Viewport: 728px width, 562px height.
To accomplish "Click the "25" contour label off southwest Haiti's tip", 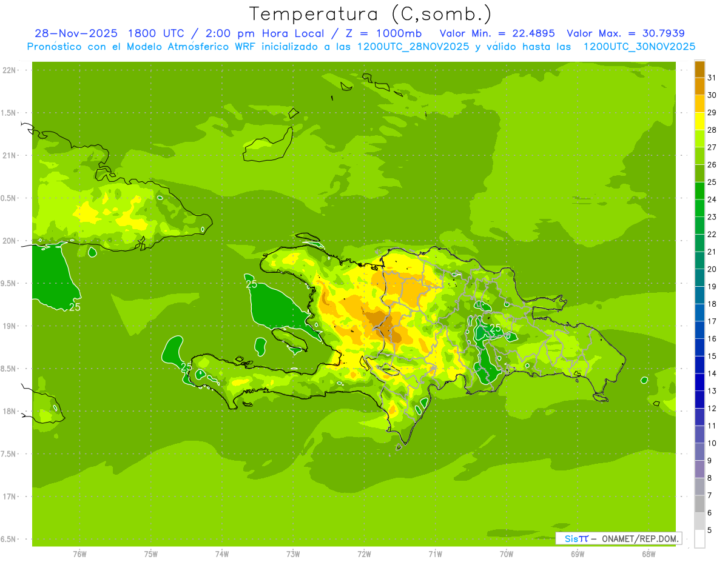I will pyautogui.click(x=186, y=366).
